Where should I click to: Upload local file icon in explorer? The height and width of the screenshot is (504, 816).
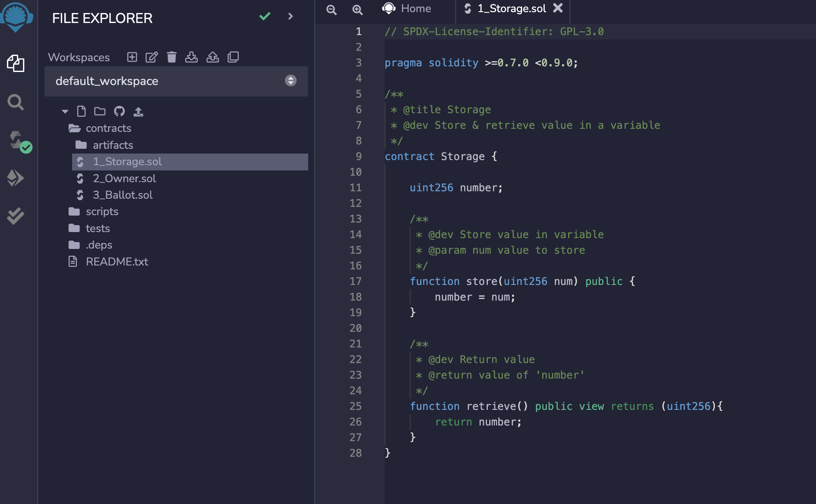(x=138, y=111)
